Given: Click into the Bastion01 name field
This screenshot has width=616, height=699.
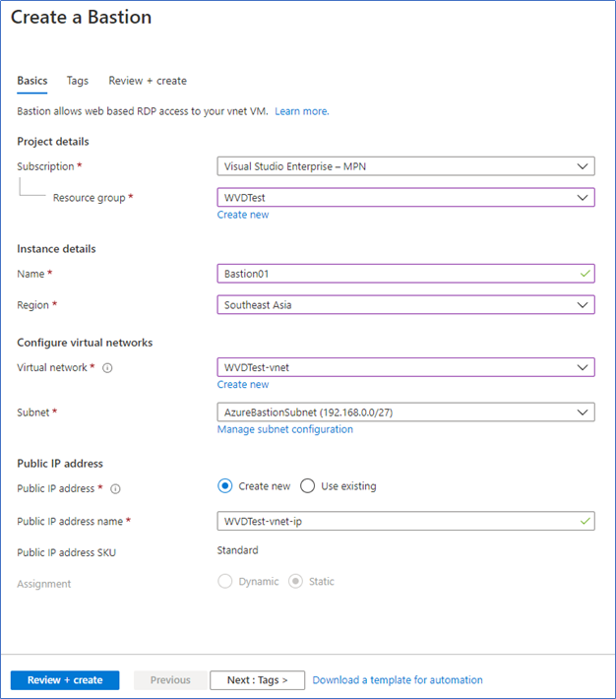Looking at the screenshot, I should (x=405, y=274).
